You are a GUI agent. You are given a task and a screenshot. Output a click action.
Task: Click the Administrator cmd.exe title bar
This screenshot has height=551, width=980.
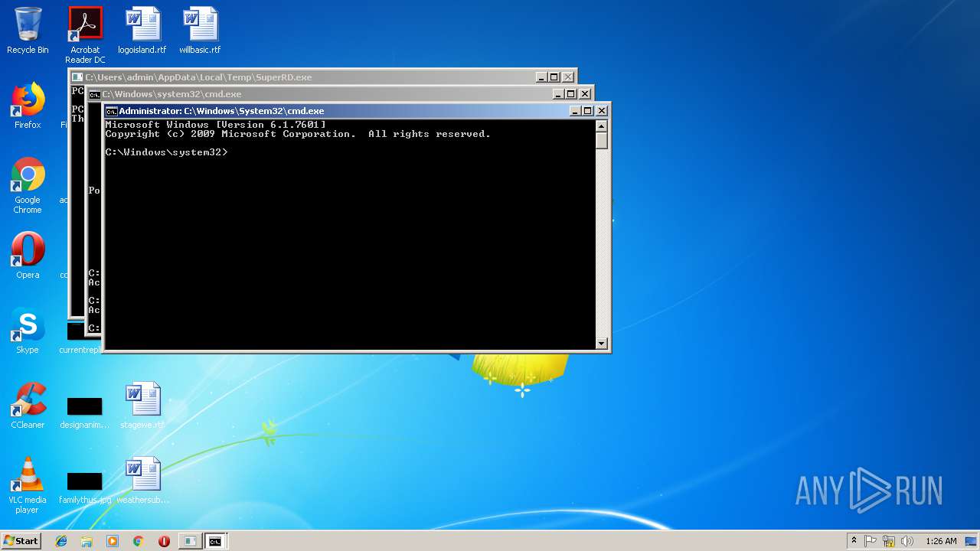(337, 111)
